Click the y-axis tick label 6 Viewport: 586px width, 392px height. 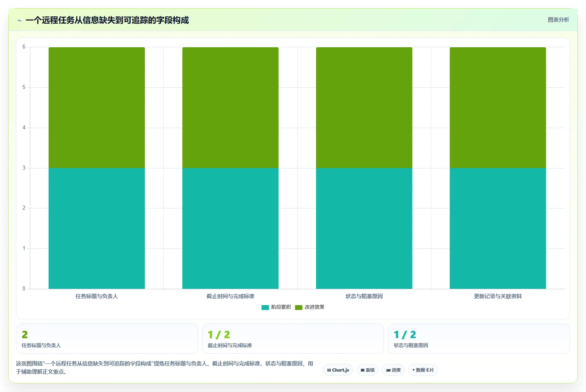[x=24, y=47]
